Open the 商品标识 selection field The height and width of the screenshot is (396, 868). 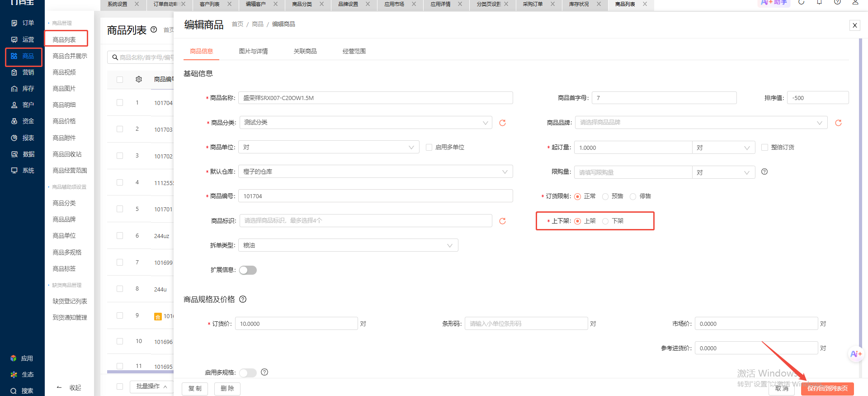pyautogui.click(x=366, y=220)
